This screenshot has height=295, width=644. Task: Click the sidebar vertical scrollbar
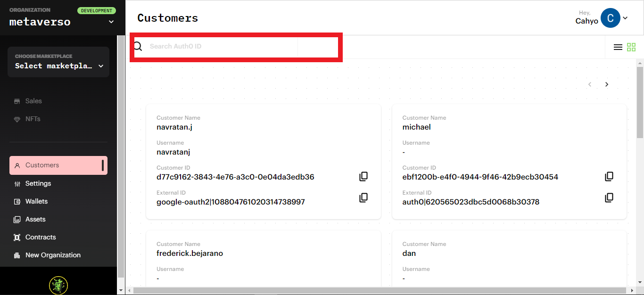tap(121, 157)
